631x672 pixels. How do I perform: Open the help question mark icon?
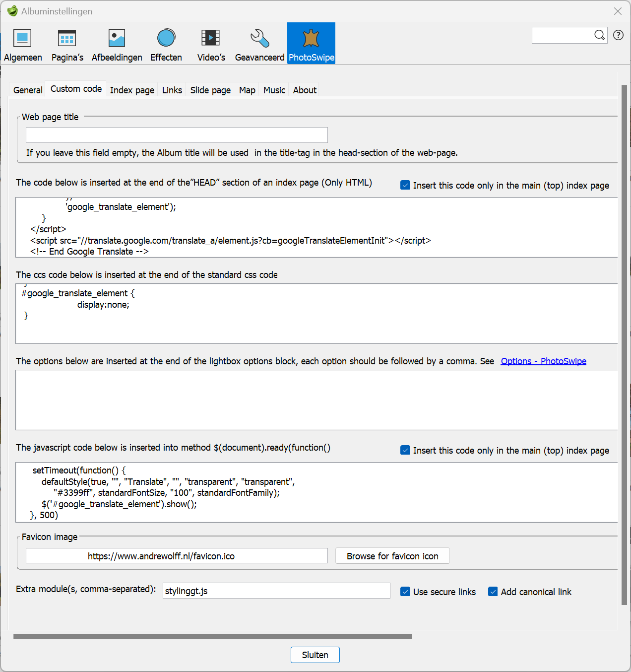click(618, 35)
